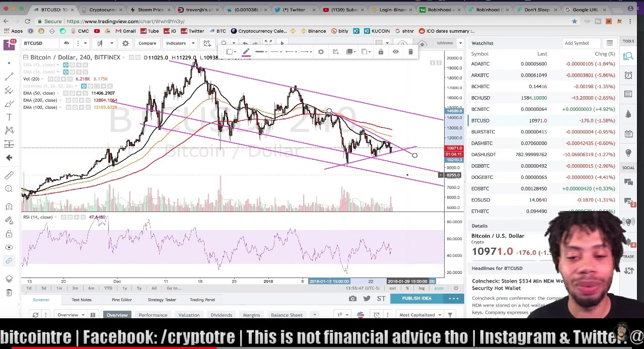Select the pitchfork drawing tool
Viewport: 644px width, 349px height.
coord(9,90)
